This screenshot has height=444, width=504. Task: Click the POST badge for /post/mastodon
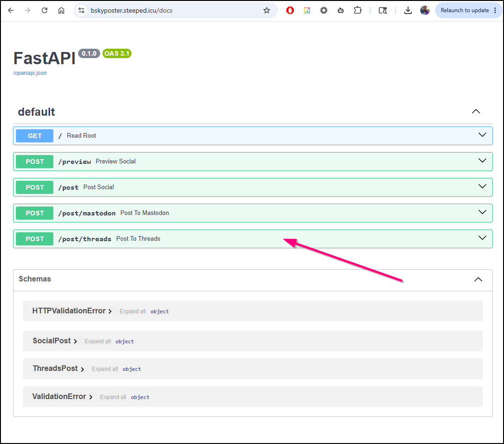click(35, 213)
